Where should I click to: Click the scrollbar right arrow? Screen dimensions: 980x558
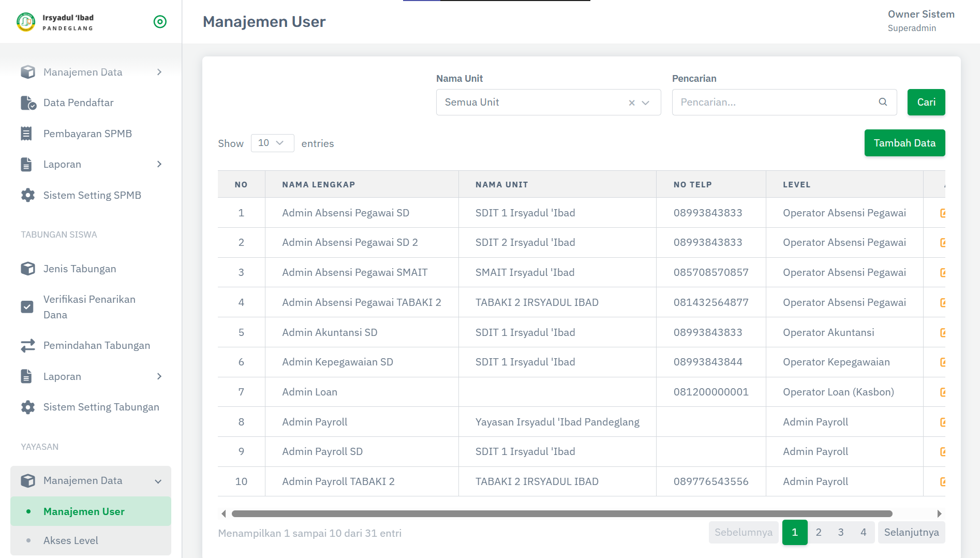click(940, 513)
